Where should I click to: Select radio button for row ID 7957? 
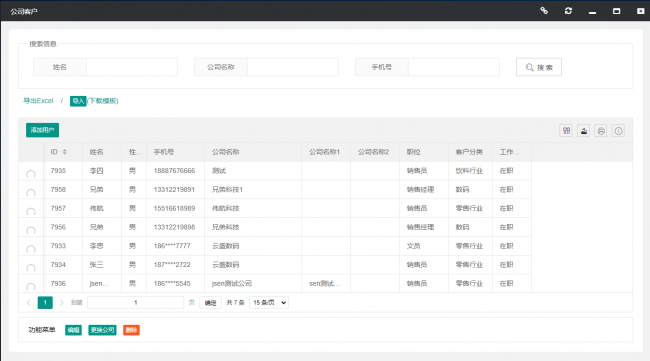[31, 212]
